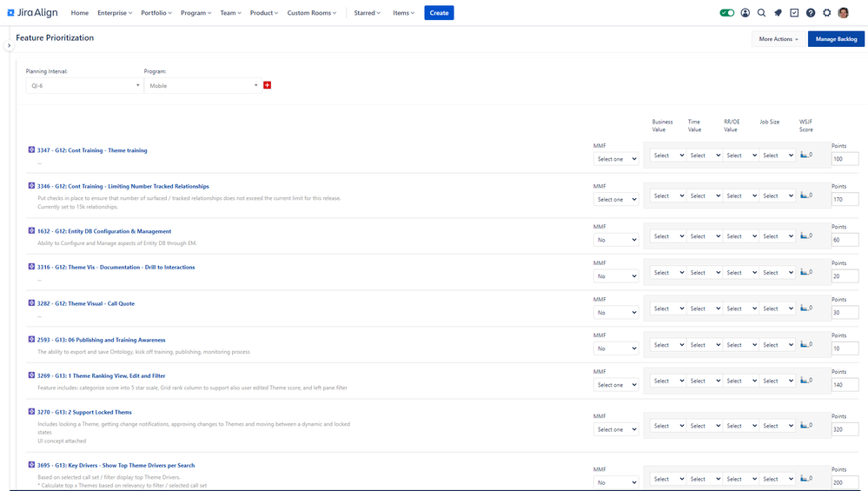Viewport: 868px width, 491px height.
Task: Click WSJF score icon in row 3269
Action: point(804,381)
